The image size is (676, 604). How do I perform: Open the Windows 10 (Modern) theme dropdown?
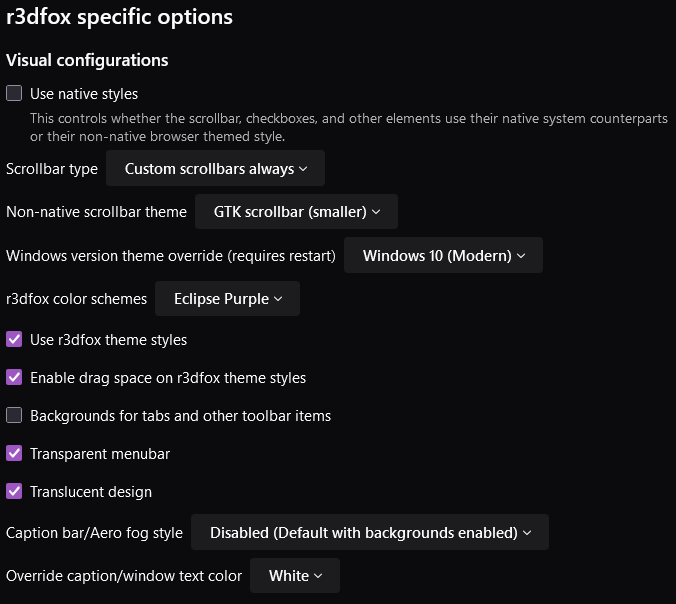443,255
